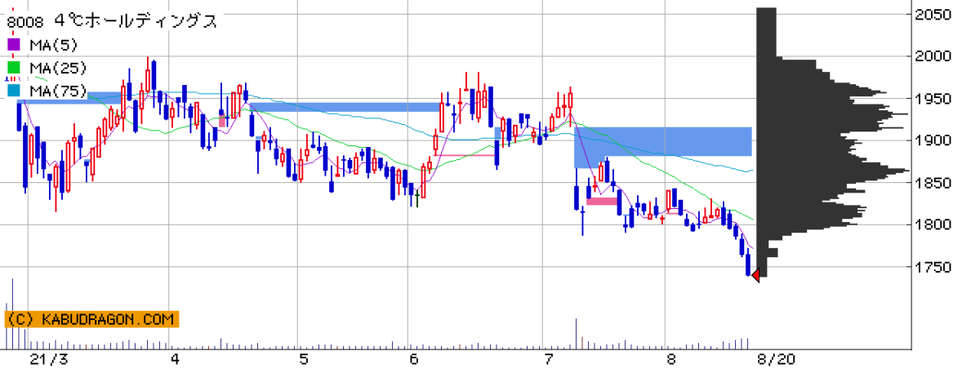Click the MA(5) legend label

coord(55,44)
